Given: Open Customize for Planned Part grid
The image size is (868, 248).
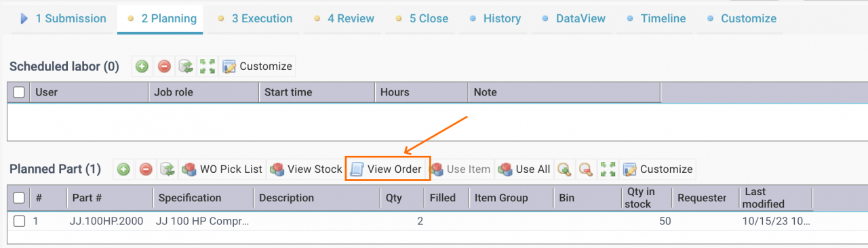Looking at the screenshot, I should (x=658, y=169).
